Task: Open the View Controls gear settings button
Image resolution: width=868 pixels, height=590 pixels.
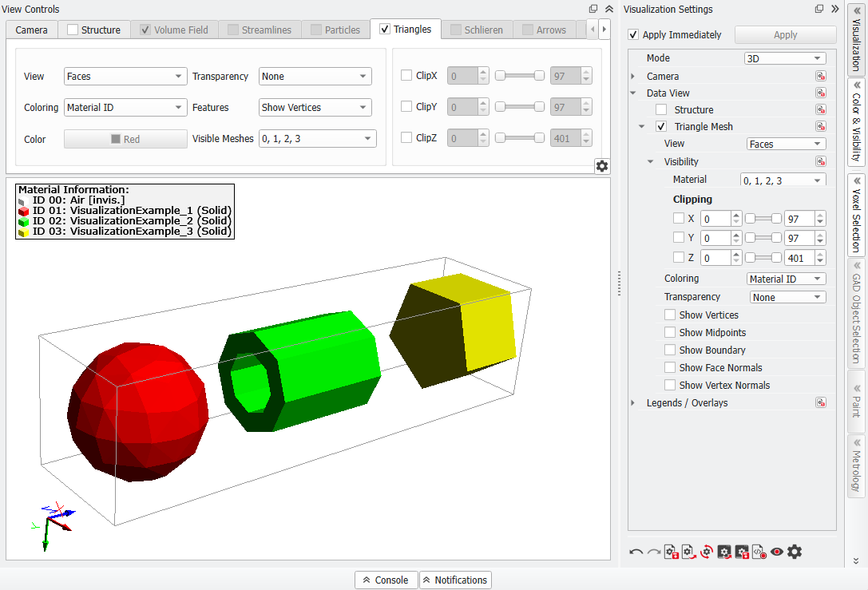Action: click(x=602, y=166)
